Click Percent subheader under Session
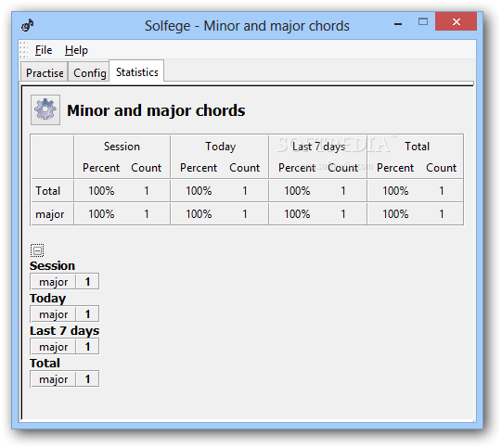 pos(101,168)
